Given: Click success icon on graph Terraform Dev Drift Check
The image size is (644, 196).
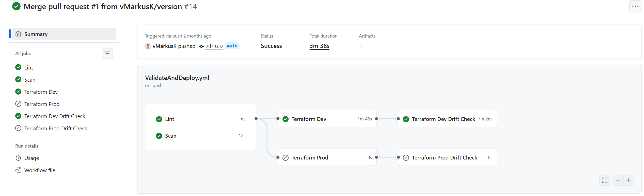Looking at the screenshot, I should point(406,119).
